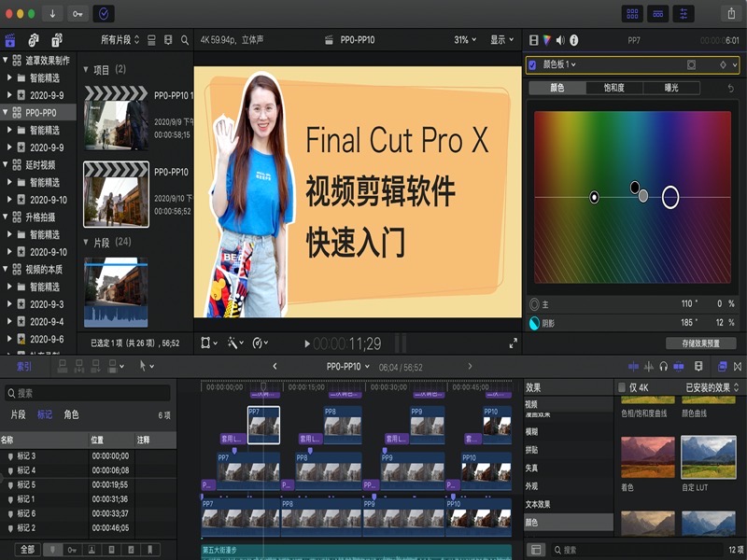Select 标记 5 row in the index
The height and width of the screenshot is (560, 747).
click(x=88, y=484)
